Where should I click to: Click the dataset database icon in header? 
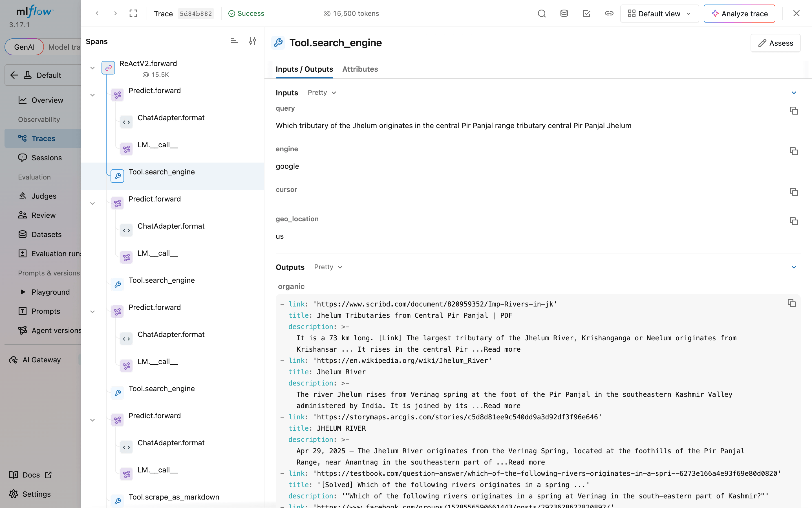click(x=564, y=14)
